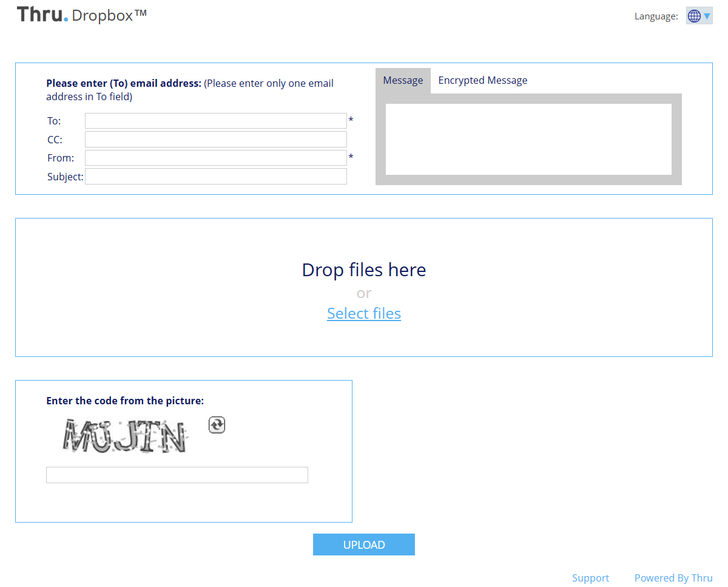The width and height of the screenshot is (728, 587).
Task: Click the Language label
Action: [656, 16]
